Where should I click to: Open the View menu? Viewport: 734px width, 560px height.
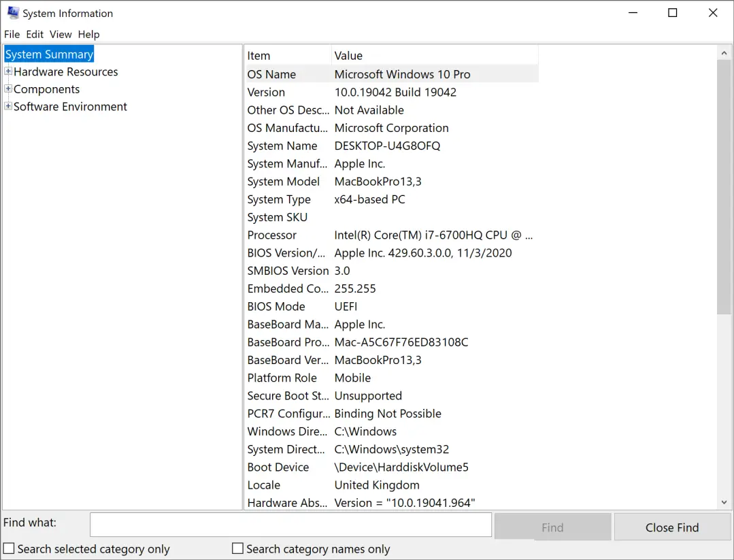61,34
